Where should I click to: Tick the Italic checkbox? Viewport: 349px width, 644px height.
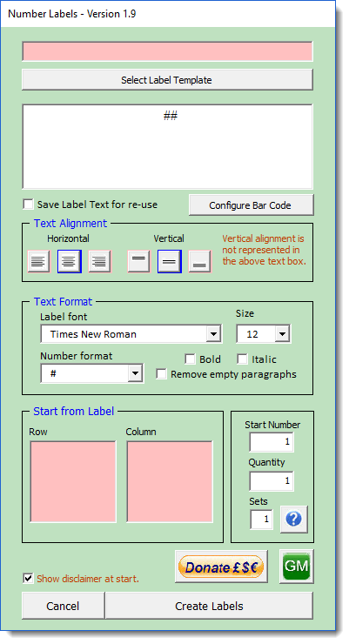242,359
